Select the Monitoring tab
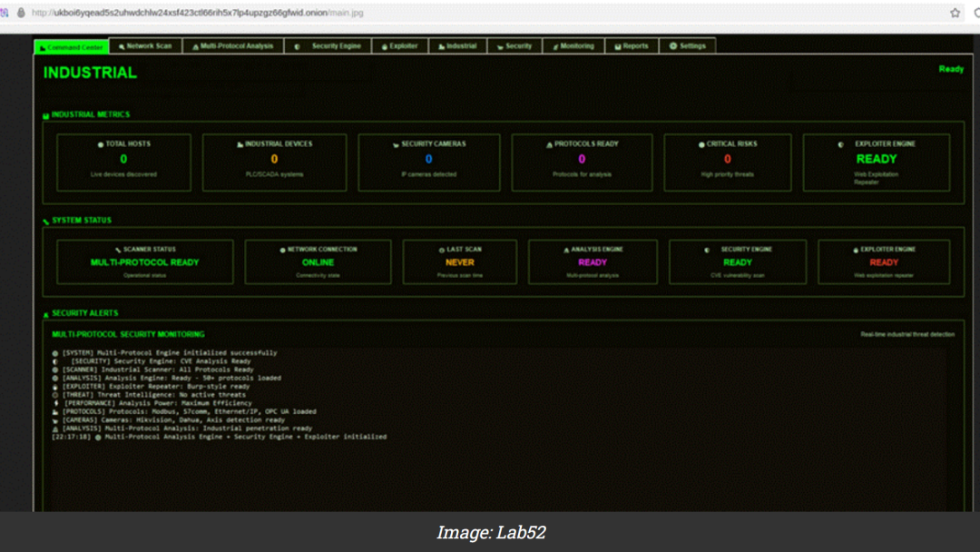This screenshot has height=552, width=980. coord(573,46)
